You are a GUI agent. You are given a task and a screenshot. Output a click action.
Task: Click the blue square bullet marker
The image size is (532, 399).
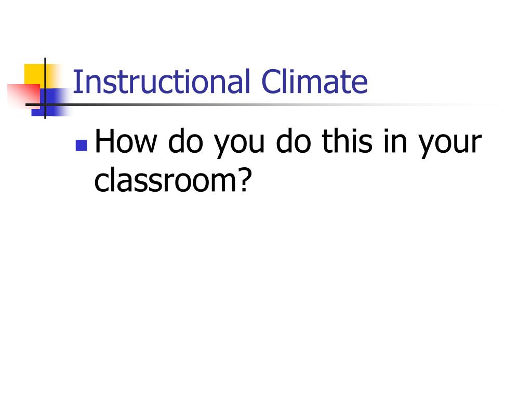[x=82, y=145]
